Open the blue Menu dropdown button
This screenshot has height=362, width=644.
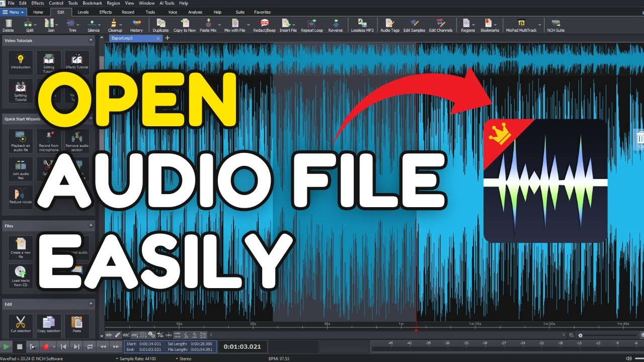(13, 12)
